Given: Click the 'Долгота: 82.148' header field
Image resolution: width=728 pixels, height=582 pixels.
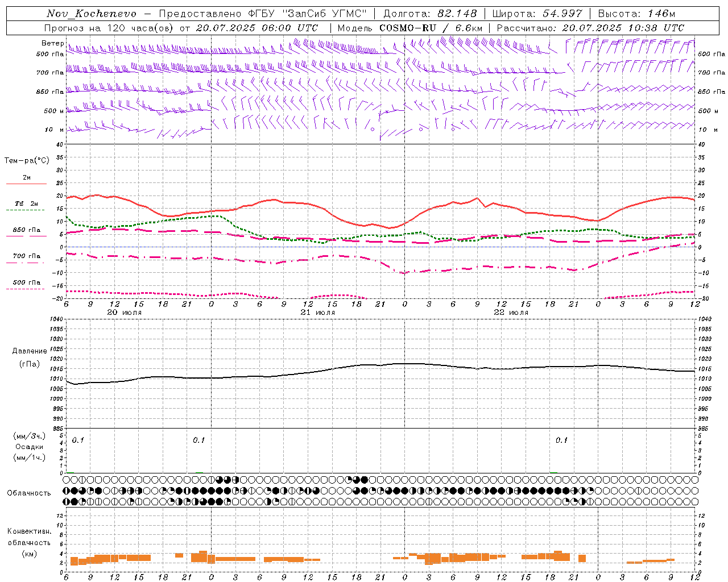Looking at the screenshot, I should tap(429, 14).
